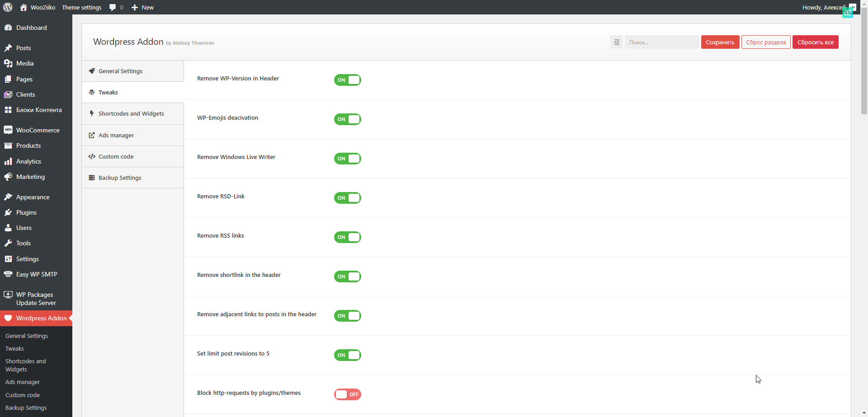The width and height of the screenshot is (868, 417).
Task: Click the Marketing megaphone icon
Action: pyautogui.click(x=8, y=177)
